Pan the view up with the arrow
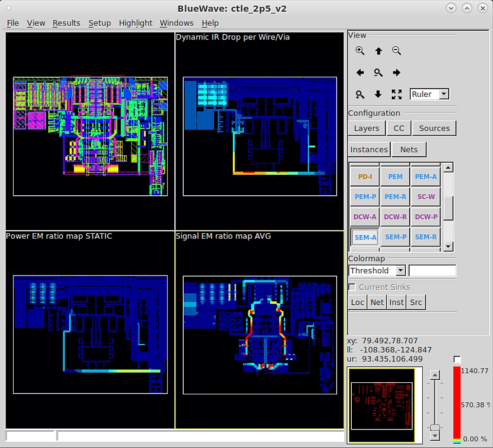Image resolution: width=493 pixels, height=448 pixels. [x=379, y=51]
